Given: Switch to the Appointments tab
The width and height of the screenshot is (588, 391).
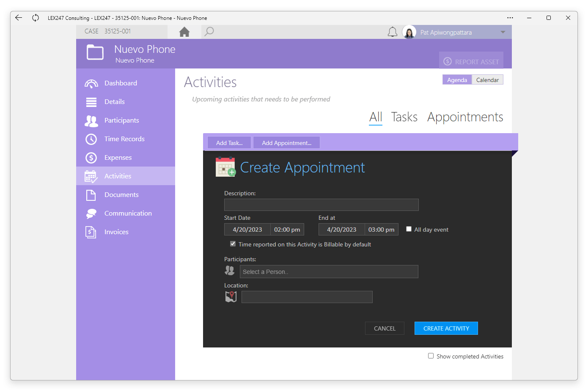Looking at the screenshot, I should point(465,117).
